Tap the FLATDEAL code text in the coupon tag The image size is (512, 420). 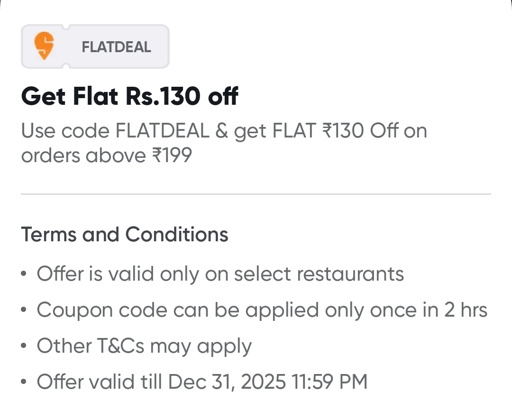click(116, 47)
